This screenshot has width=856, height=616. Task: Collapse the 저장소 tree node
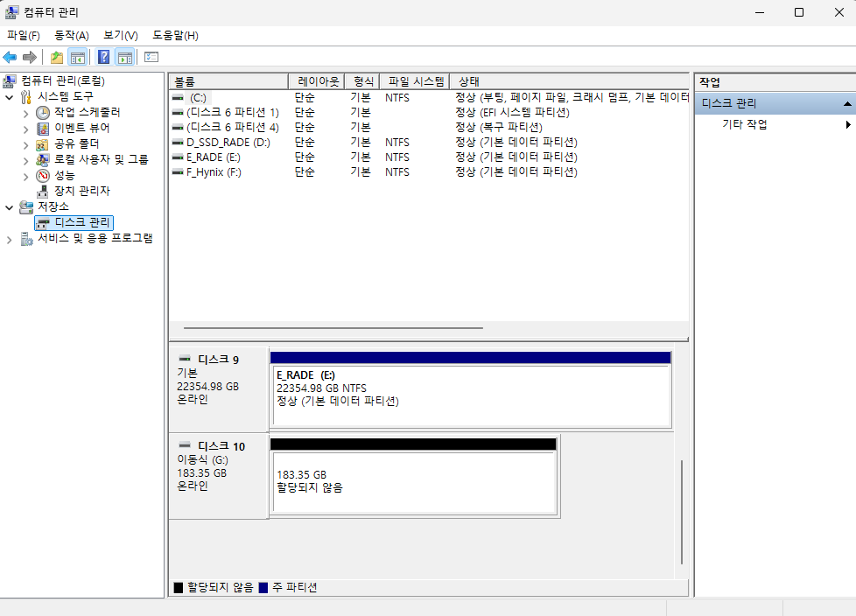[x=10, y=208]
